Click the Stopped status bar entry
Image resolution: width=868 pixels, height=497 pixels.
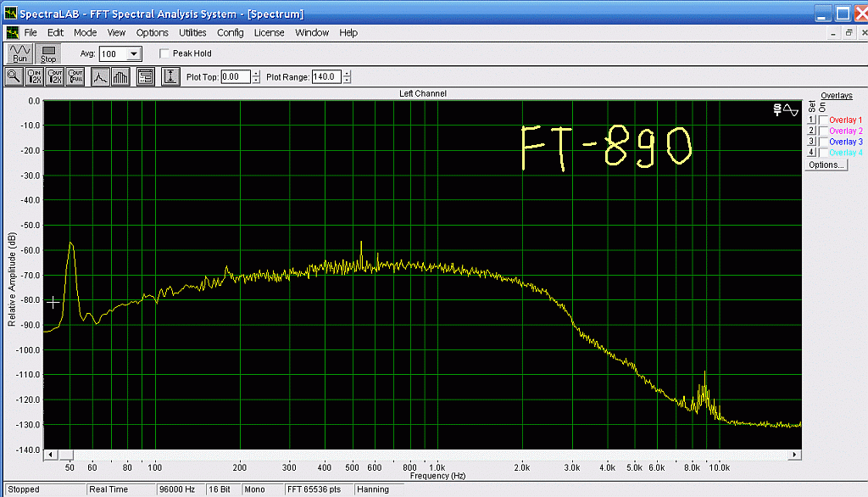pos(46,490)
